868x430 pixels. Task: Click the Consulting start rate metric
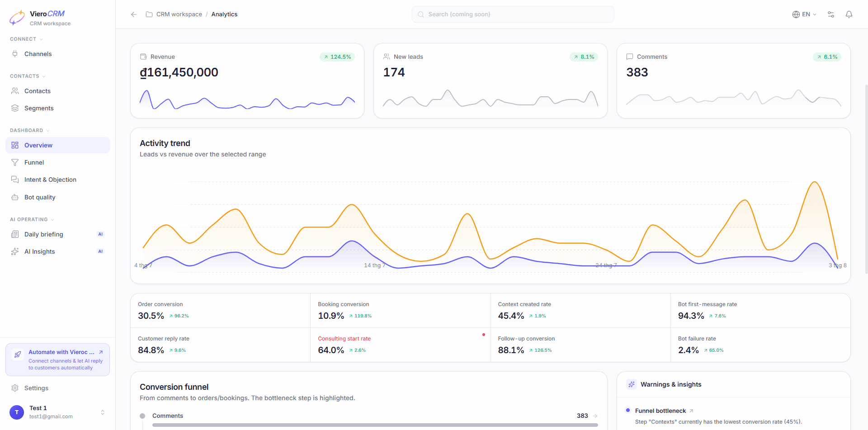point(400,345)
